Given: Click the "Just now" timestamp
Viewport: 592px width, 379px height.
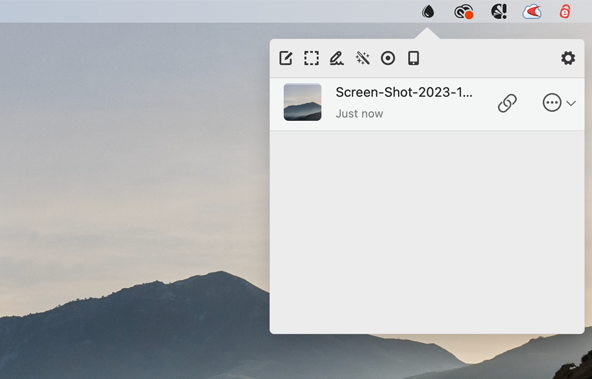Looking at the screenshot, I should pos(359,114).
